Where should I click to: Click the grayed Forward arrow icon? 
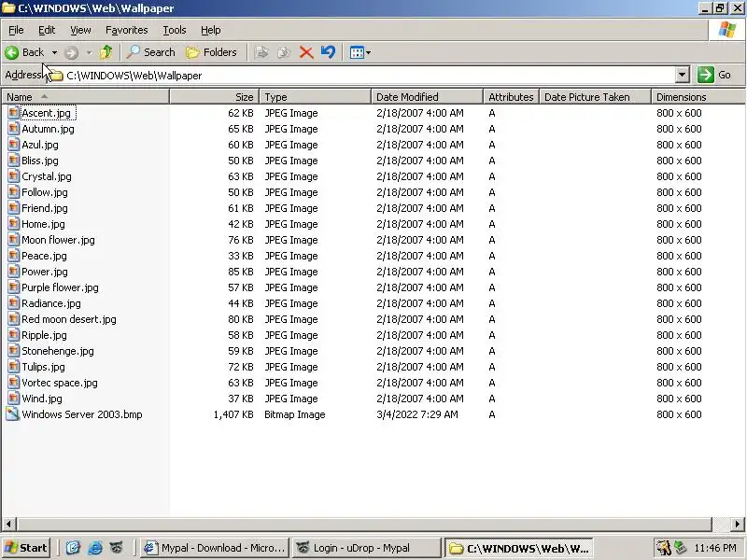pos(72,52)
